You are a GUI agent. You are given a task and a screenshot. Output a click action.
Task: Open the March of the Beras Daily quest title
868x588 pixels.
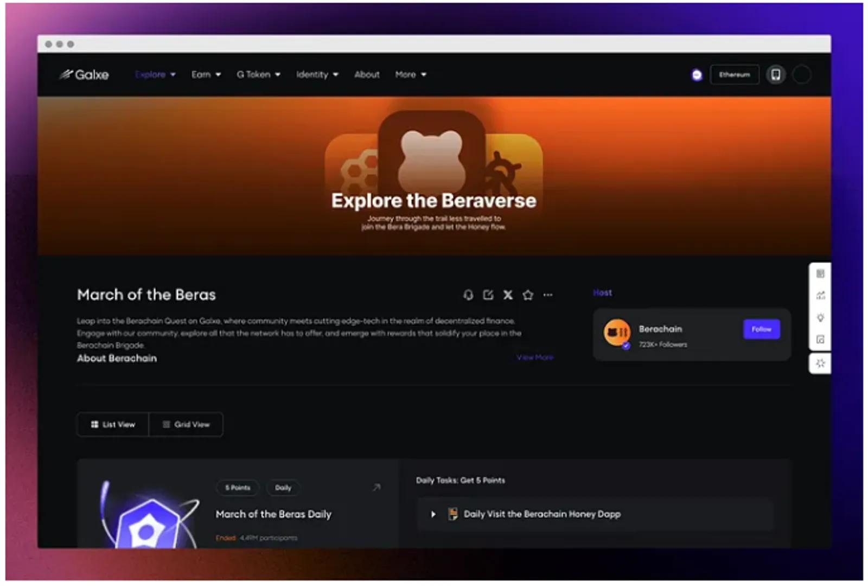click(x=273, y=514)
